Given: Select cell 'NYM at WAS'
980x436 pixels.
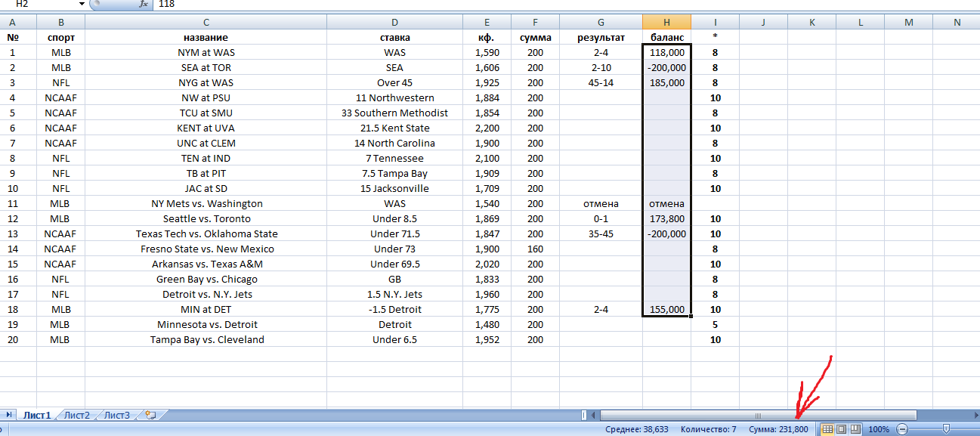Looking at the screenshot, I should pyautogui.click(x=206, y=52).
